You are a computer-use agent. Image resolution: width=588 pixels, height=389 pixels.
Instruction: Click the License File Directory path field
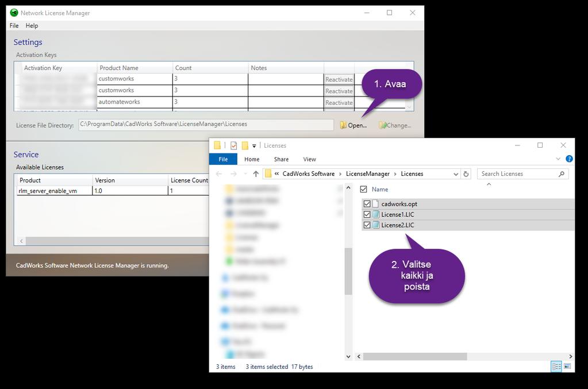[206, 125]
